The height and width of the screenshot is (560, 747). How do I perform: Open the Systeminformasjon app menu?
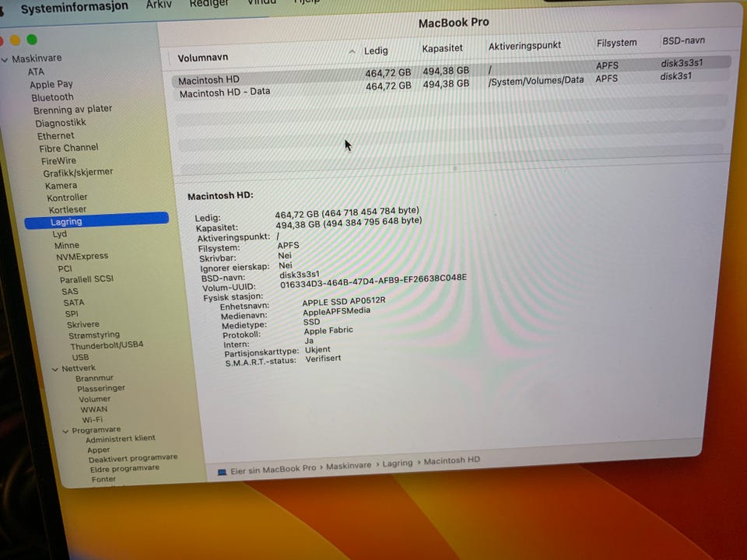point(75,8)
